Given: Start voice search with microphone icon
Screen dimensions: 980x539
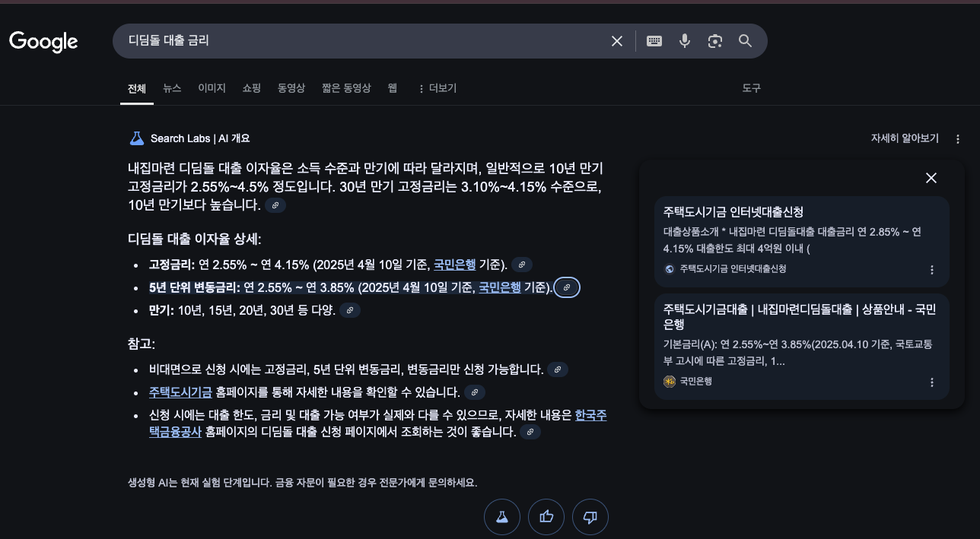Looking at the screenshot, I should point(685,41).
